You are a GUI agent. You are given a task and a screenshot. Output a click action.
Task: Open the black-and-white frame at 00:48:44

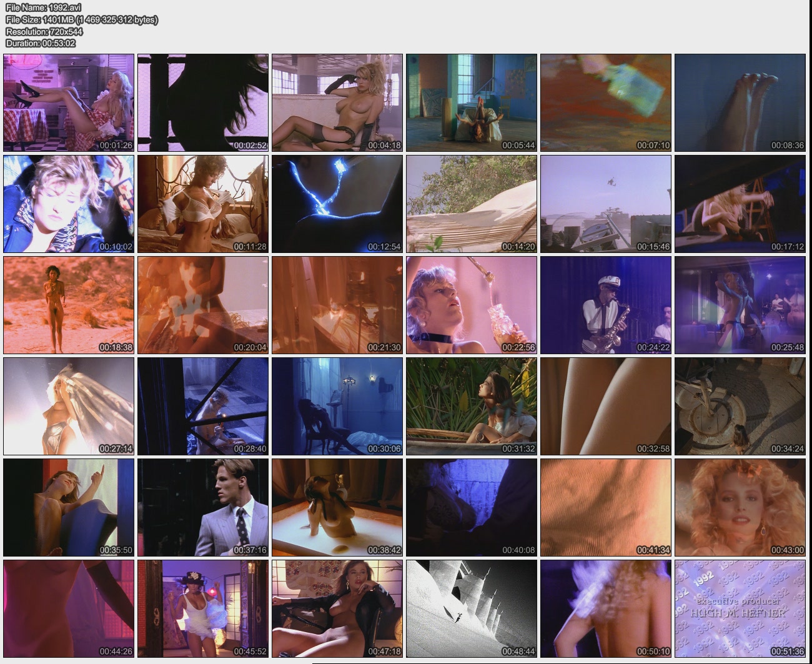[471, 608]
